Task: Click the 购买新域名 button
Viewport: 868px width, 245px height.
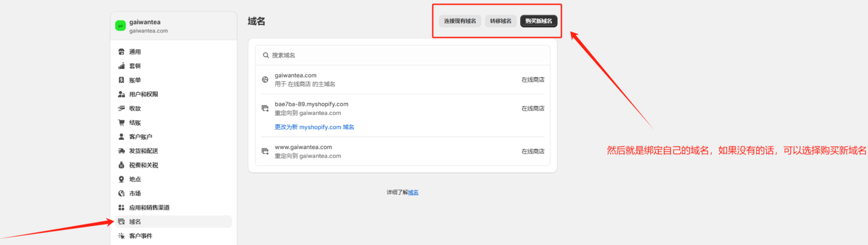Action: tap(539, 21)
